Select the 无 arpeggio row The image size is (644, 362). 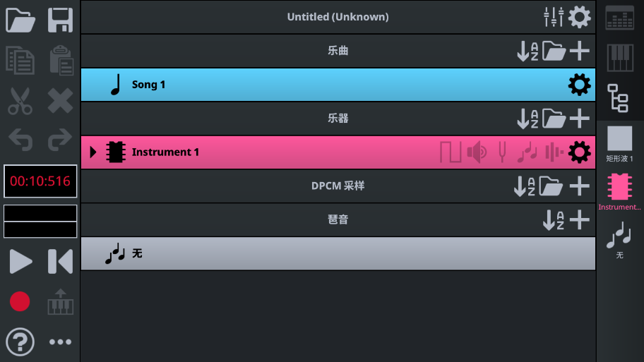click(282, 253)
